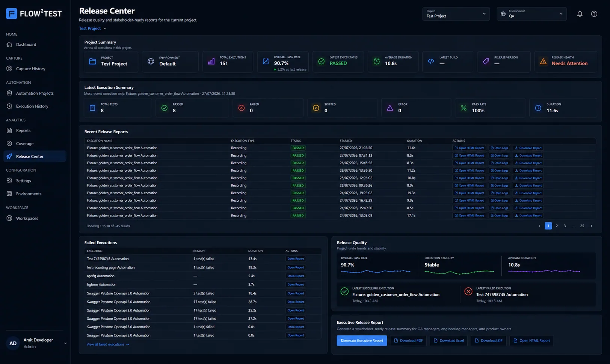Go to page 2 of results
This screenshot has height=364, width=610.
pyautogui.click(x=557, y=226)
